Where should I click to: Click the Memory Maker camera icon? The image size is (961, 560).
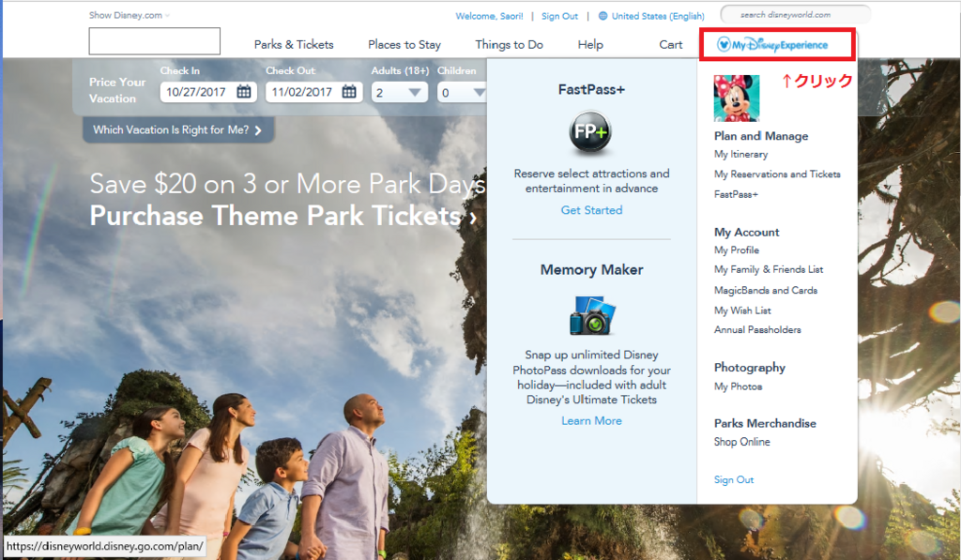click(592, 315)
